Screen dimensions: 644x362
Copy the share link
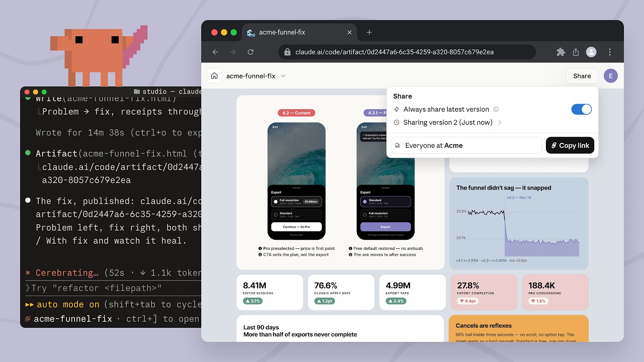[570, 145]
